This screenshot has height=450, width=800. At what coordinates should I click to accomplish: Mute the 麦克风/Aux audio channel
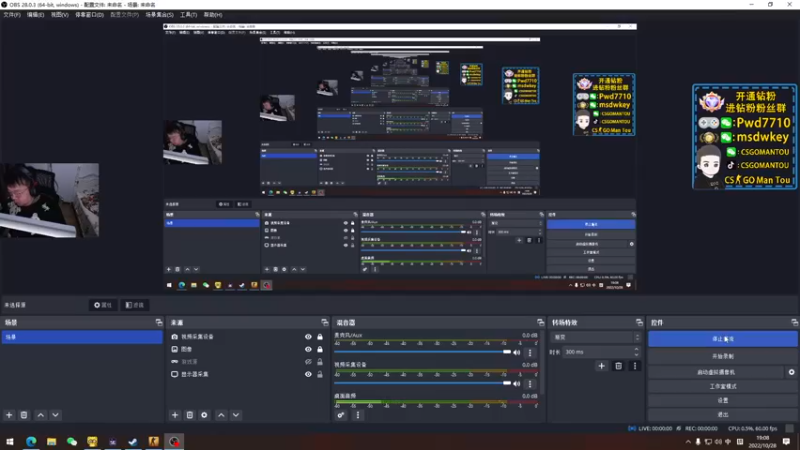point(517,353)
